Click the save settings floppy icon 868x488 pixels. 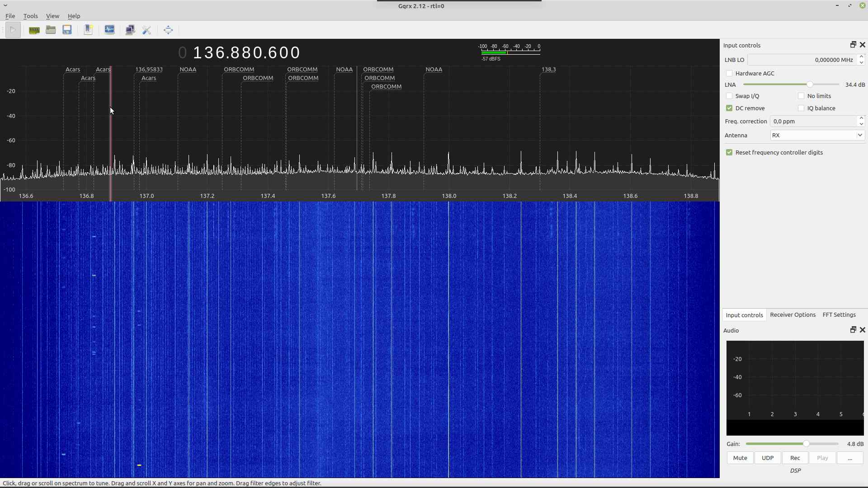click(x=67, y=30)
